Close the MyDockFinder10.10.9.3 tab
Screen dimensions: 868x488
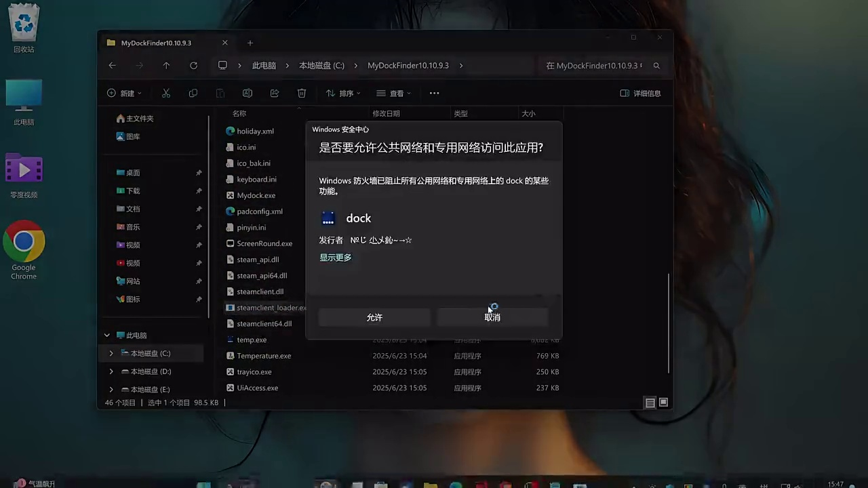click(x=225, y=43)
